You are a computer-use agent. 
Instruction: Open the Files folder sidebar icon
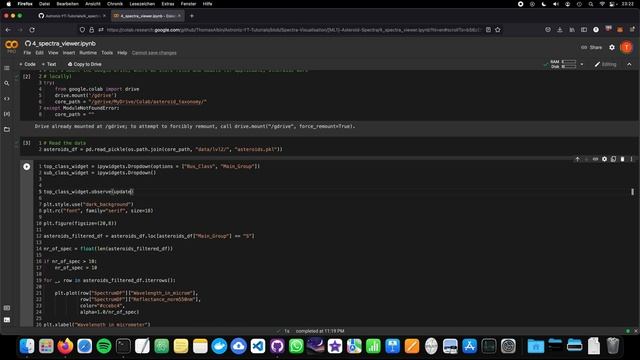[x=7, y=129]
